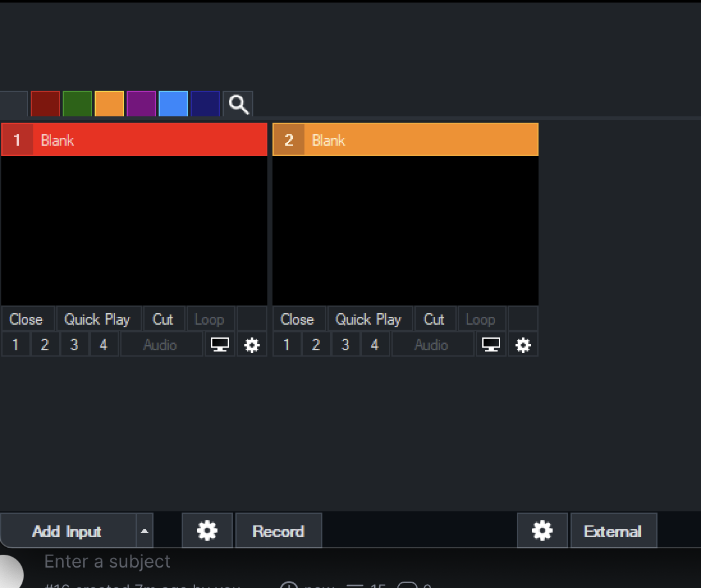This screenshot has height=588, width=701.
Task: Click Quick Play on input 2
Action: tap(368, 320)
